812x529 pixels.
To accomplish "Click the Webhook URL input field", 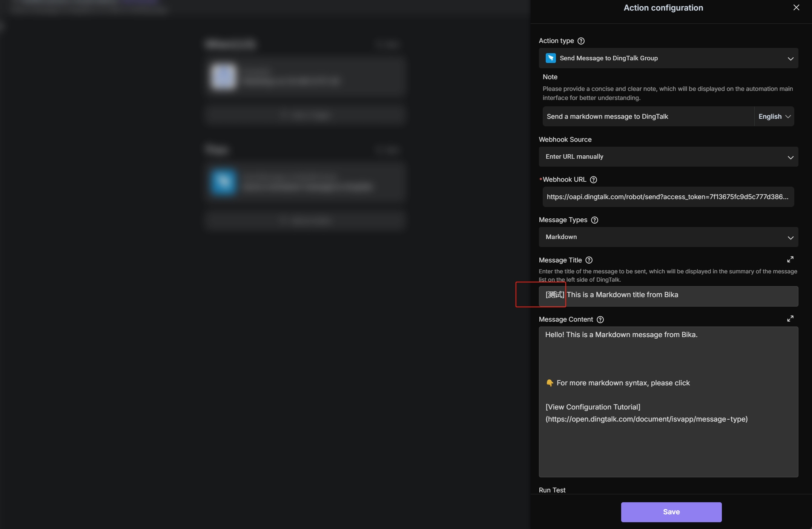I will (x=668, y=197).
